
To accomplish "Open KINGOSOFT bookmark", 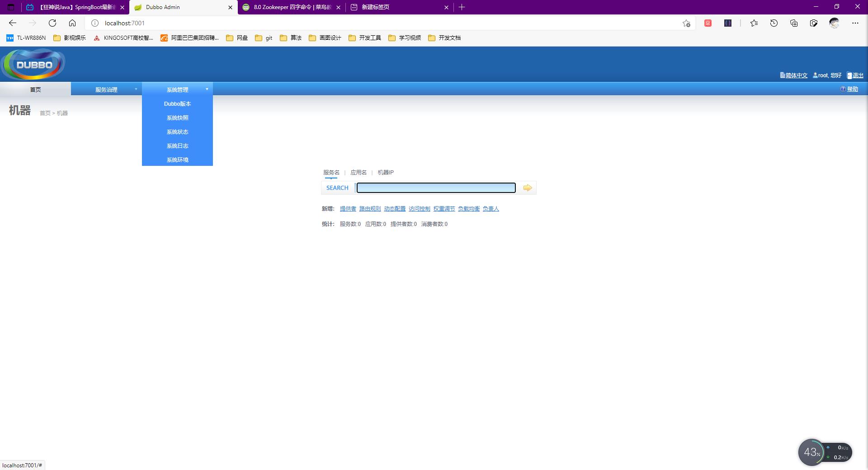I will [123, 38].
